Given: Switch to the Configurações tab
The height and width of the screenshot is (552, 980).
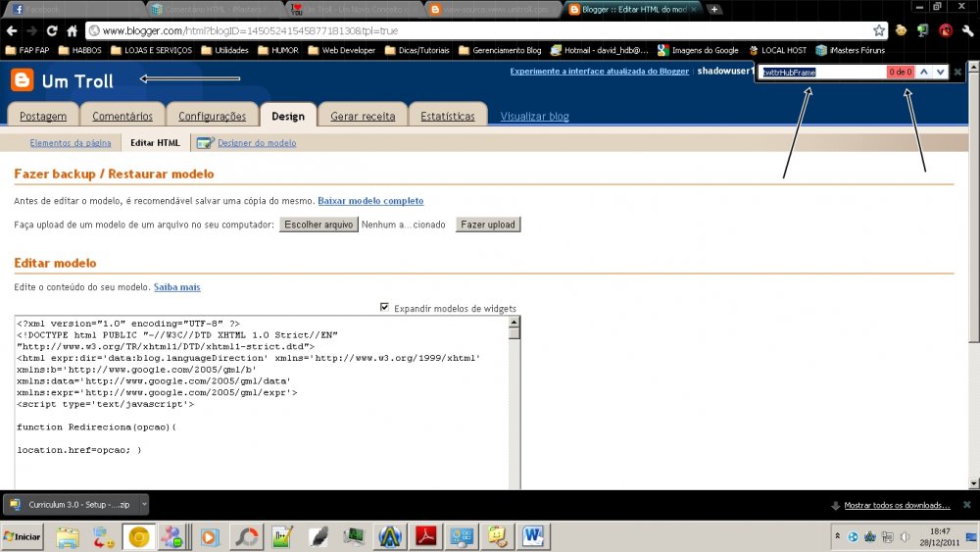Looking at the screenshot, I should point(212,116).
